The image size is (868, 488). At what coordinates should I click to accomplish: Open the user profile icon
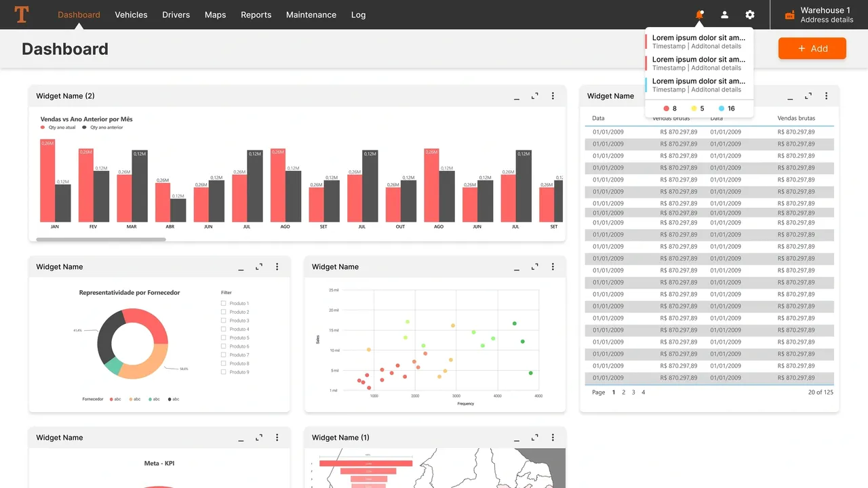point(724,15)
